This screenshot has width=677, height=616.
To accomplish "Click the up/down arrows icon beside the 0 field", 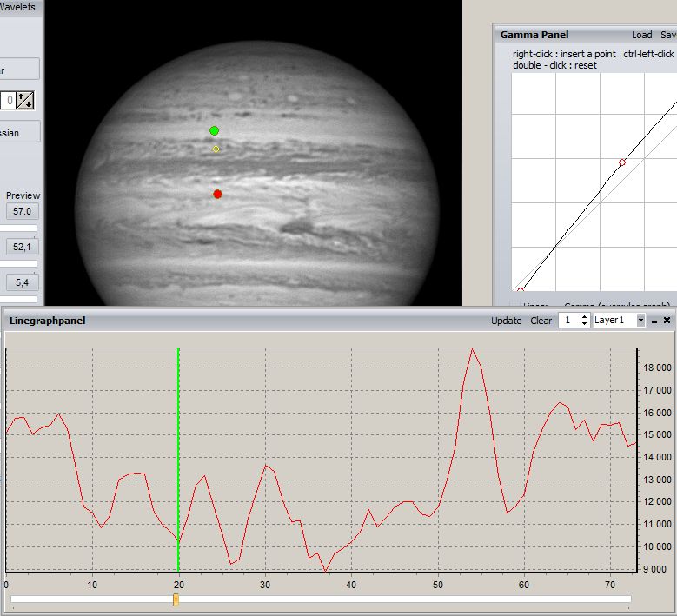I will (24, 100).
